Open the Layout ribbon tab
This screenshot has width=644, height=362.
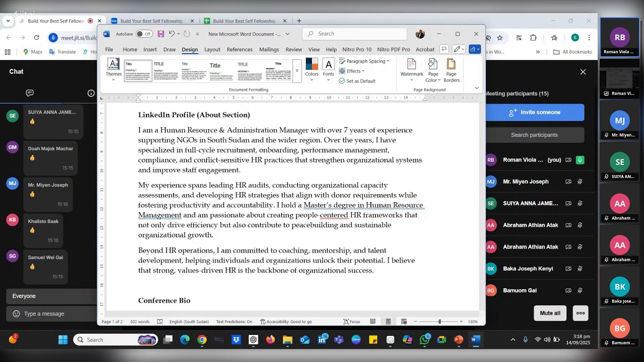point(212,49)
